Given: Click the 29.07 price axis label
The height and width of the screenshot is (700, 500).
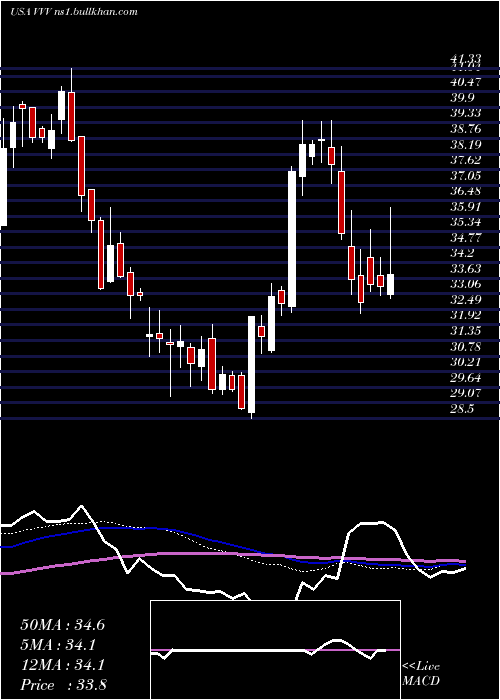Looking at the screenshot, I should pyautogui.click(x=466, y=393).
